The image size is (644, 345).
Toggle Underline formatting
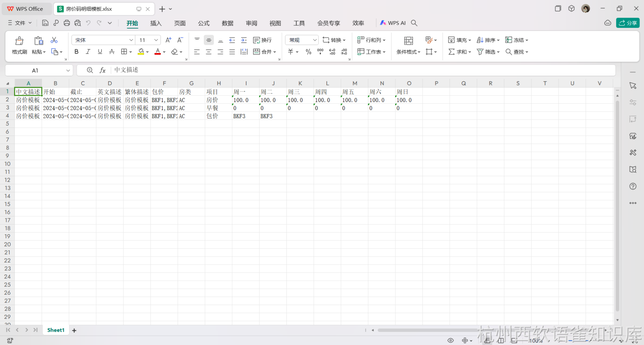pyautogui.click(x=100, y=52)
